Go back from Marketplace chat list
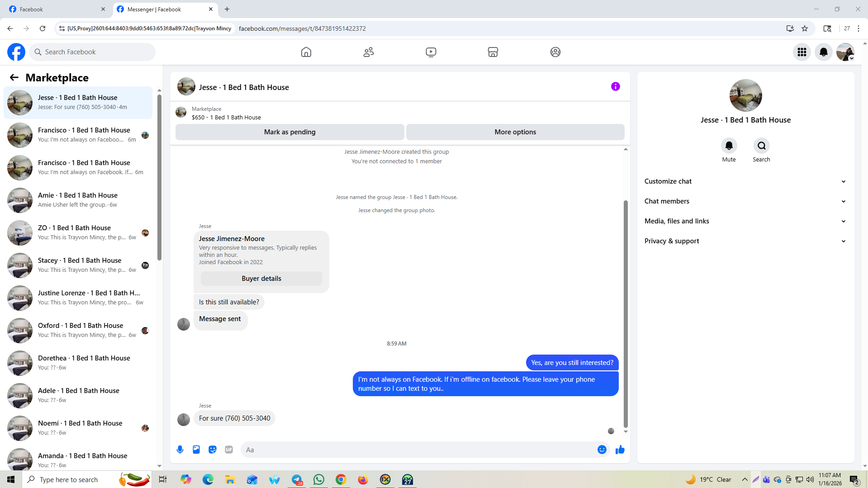 (x=14, y=77)
